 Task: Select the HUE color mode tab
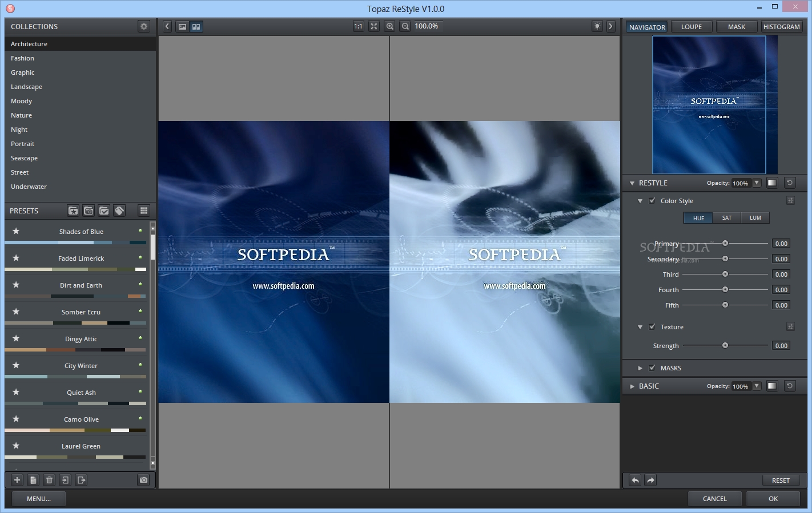tap(698, 217)
